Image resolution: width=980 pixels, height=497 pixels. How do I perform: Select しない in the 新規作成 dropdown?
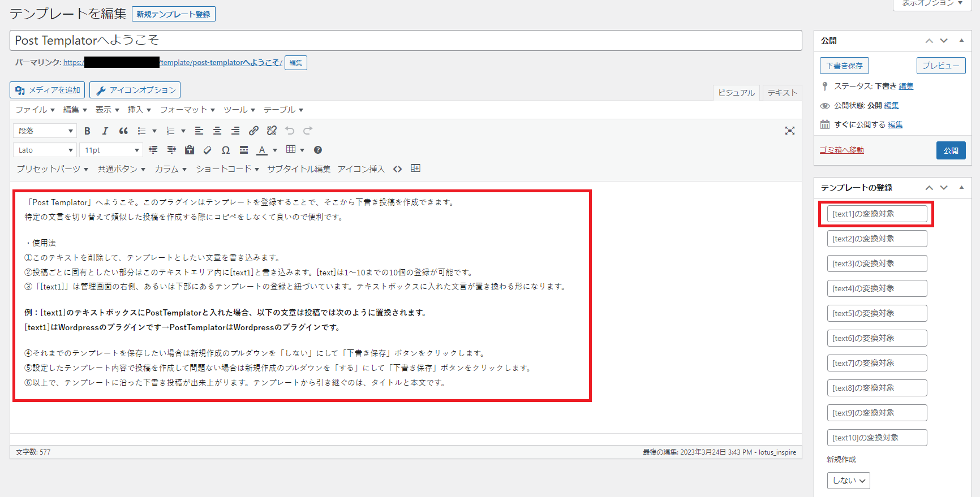coord(848,481)
